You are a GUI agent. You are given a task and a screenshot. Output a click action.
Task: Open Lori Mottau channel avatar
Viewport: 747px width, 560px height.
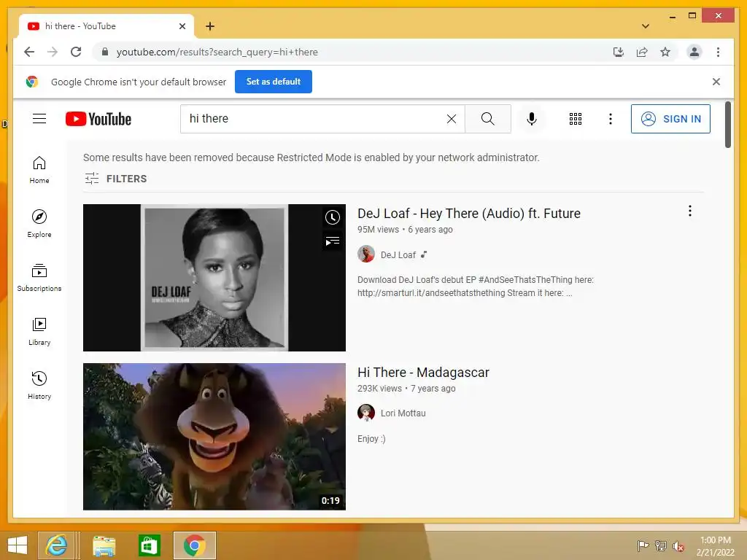(x=366, y=413)
